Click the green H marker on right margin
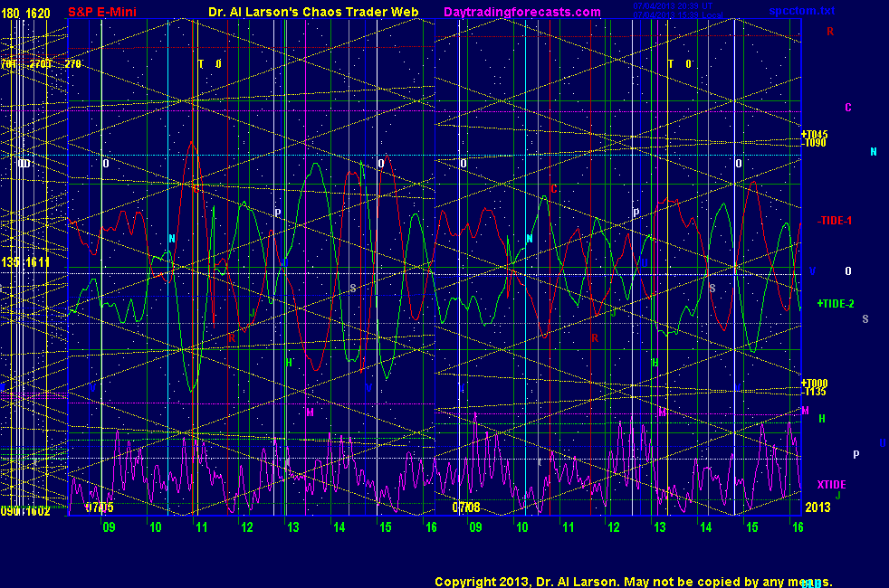The image size is (889, 588). pos(822,419)
